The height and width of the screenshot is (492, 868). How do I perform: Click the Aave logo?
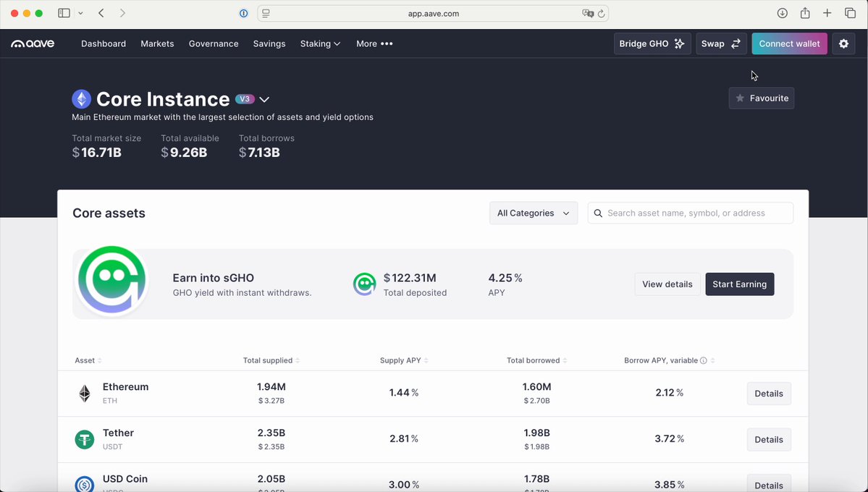(x=33, y=43)
